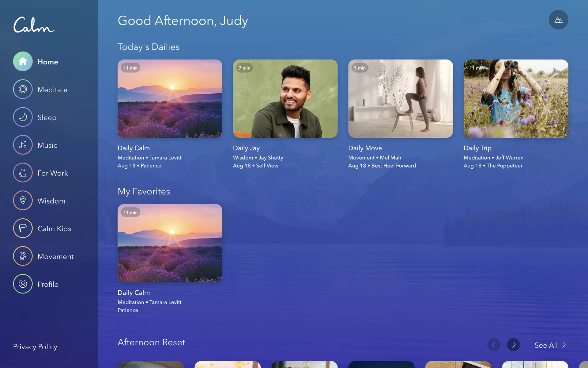
Task: Click the For Work cup icon
Action: (x=23, y=173)
